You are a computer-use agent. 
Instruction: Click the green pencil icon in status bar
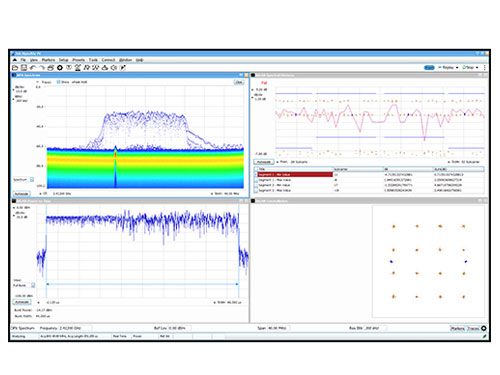(x=484, y=336)
